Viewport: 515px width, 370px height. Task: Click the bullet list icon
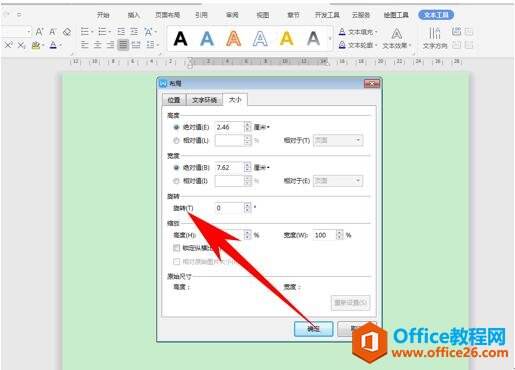click(85, 32)
